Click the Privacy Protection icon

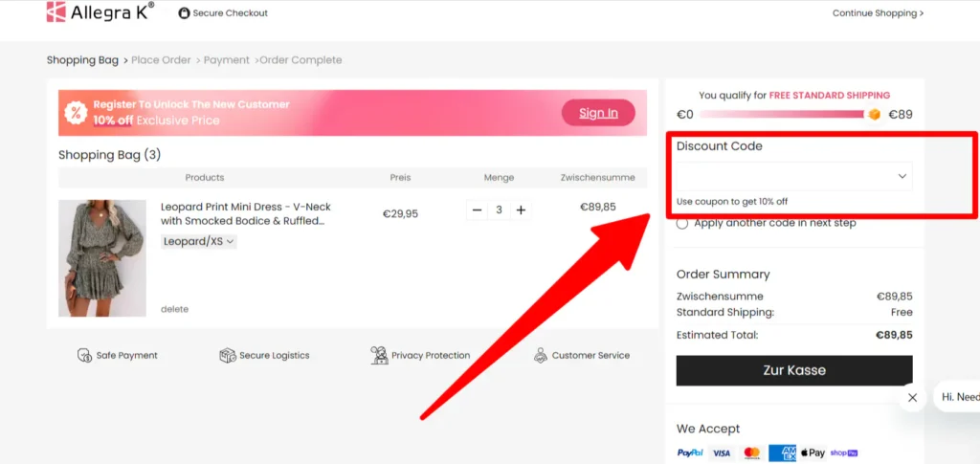coord(379,355)
